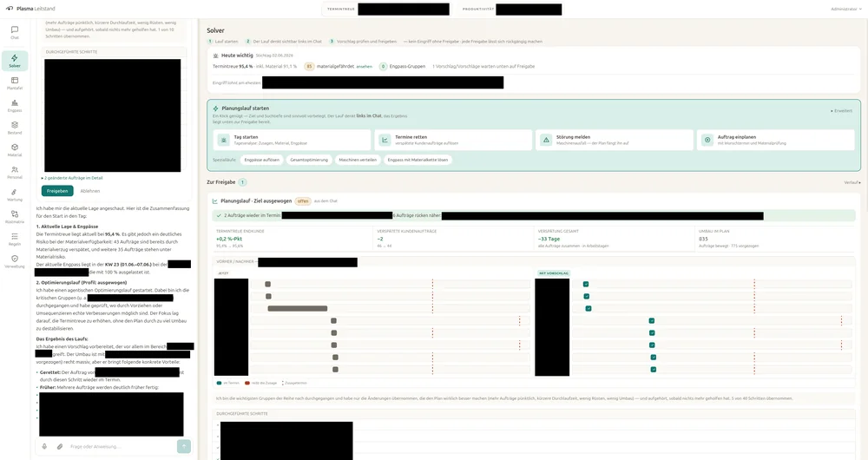
Task: Click the microphone icon in chat input
Action: click(x=44, y=446)
